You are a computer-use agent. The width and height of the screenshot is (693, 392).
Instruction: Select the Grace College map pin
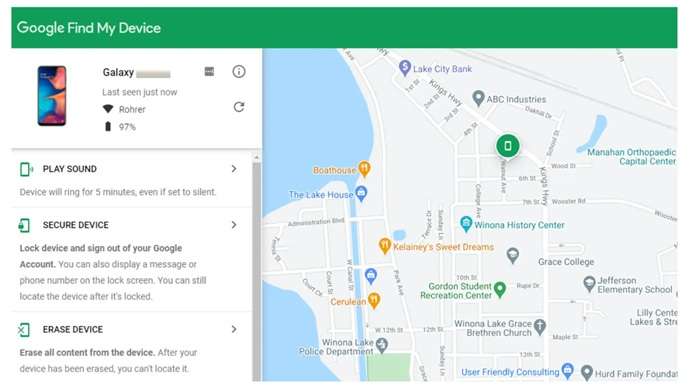pos(512,255)
